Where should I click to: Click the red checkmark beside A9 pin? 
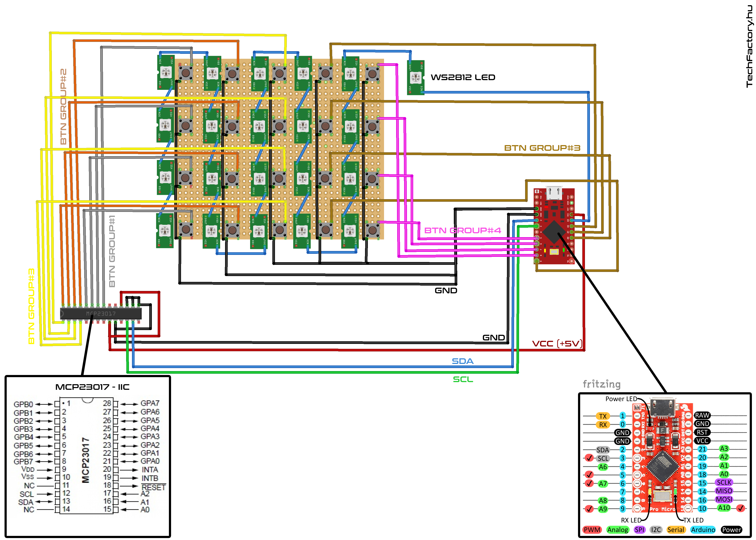[x=589, y=509]
